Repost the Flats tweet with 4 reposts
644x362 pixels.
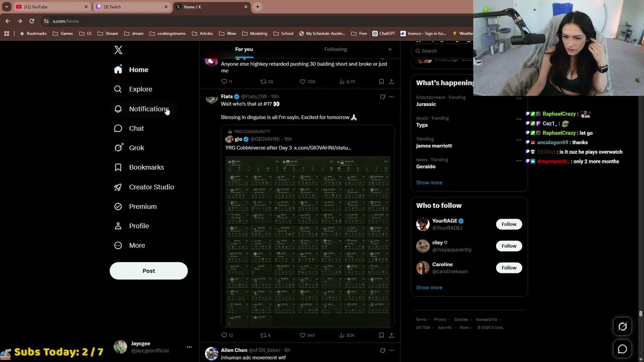(x=263, y=335)
